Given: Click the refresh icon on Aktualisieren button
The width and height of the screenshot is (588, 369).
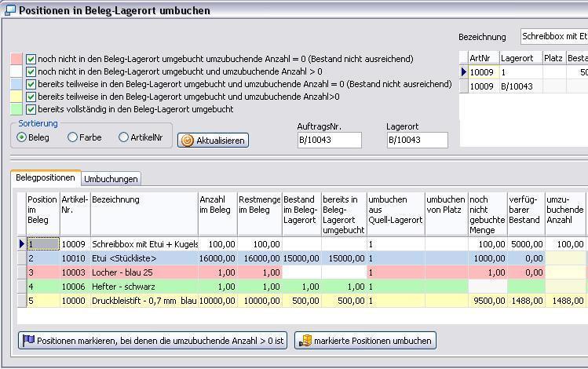Looking at the screenshot, I should point(187,141).
